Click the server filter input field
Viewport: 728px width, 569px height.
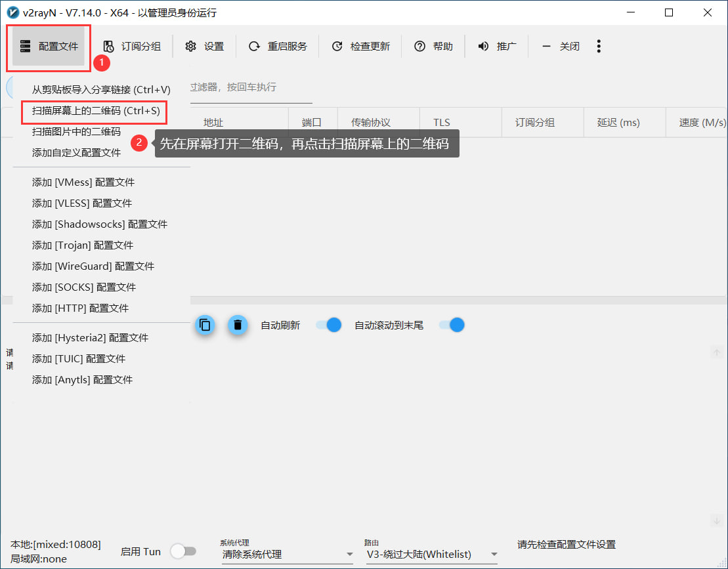[249, 87]
